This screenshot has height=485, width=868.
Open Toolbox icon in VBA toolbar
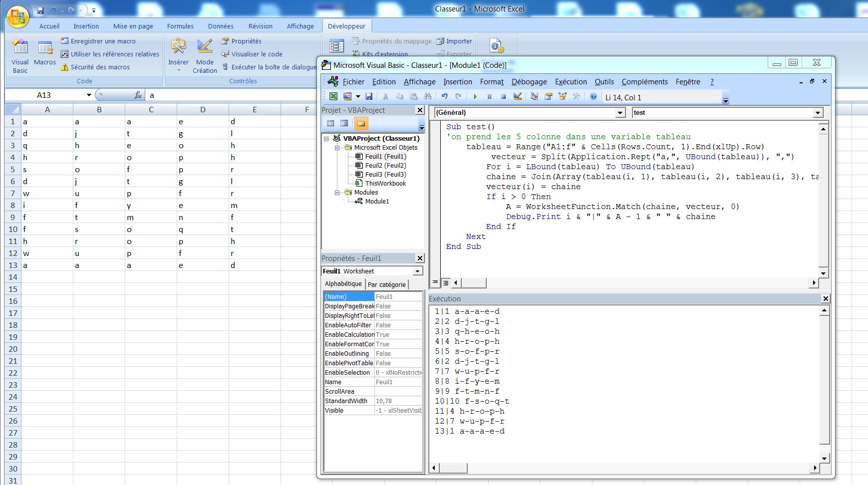[577, 96]
